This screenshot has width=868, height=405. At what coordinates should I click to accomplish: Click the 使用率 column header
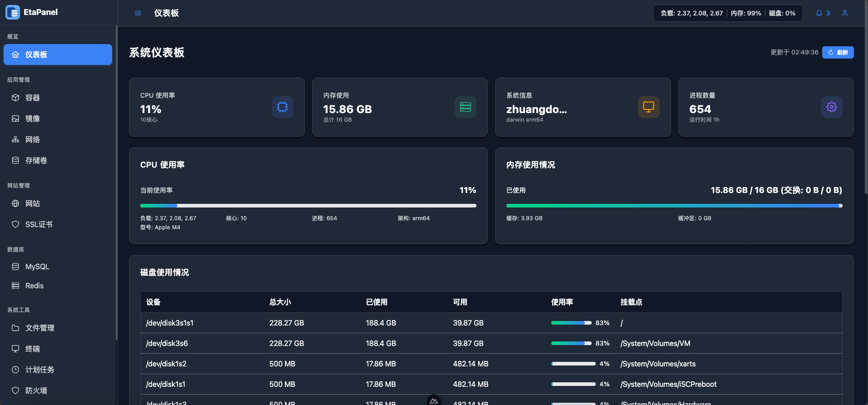point(562,302)
